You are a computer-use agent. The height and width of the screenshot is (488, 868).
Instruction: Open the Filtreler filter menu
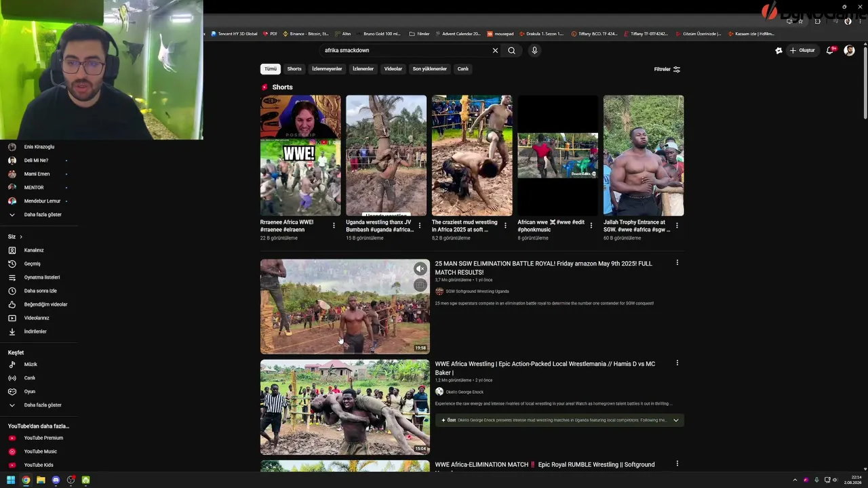667,69
